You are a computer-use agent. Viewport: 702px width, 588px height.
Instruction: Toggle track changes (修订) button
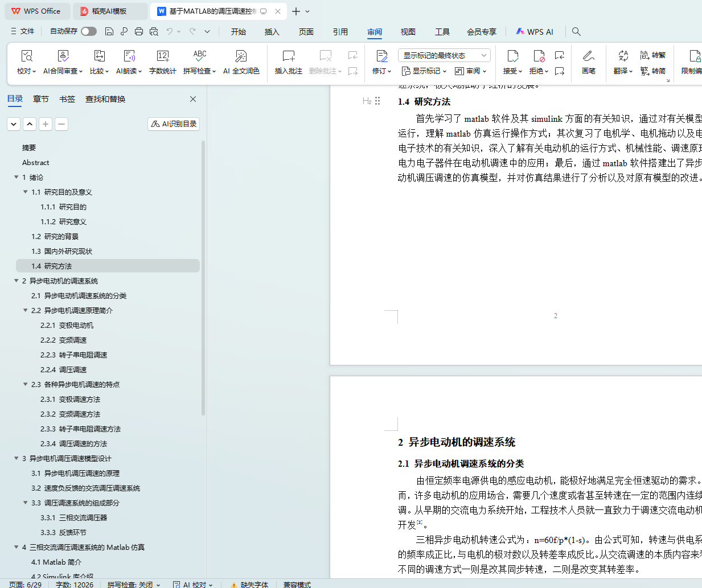[x=381, y=56]
